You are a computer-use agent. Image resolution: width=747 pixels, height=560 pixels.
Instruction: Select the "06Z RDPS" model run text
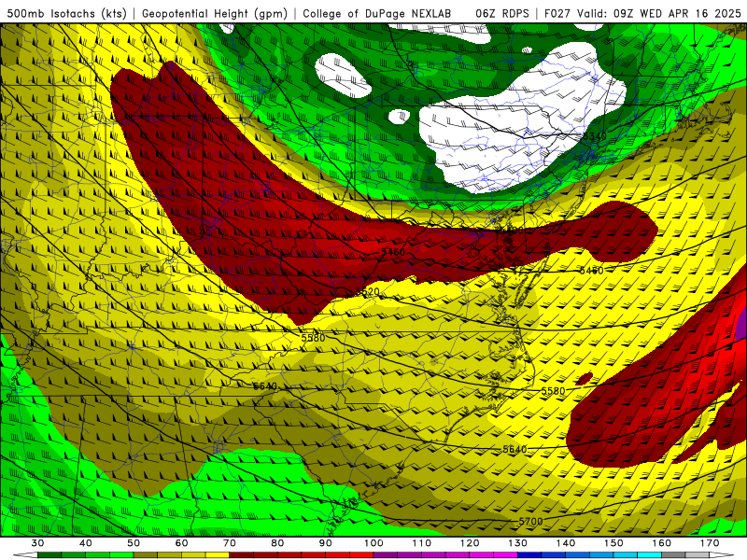click(x=502, y=14)
